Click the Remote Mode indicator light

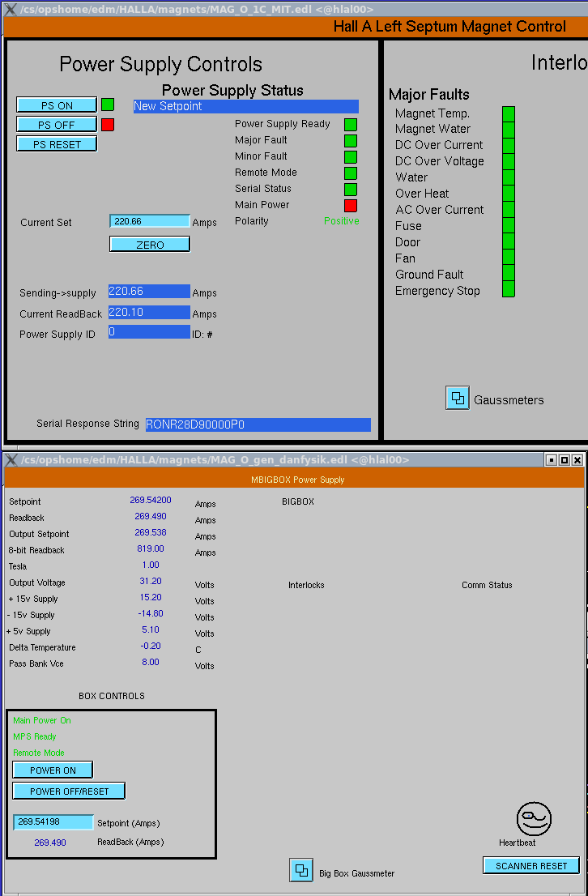tap(350, 173)
